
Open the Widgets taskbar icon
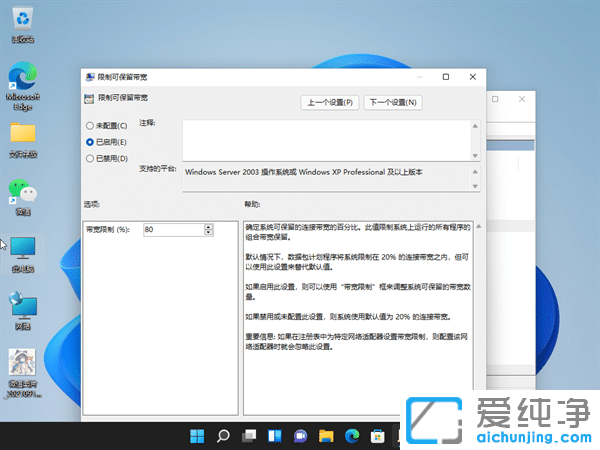[x=275, y=436]
